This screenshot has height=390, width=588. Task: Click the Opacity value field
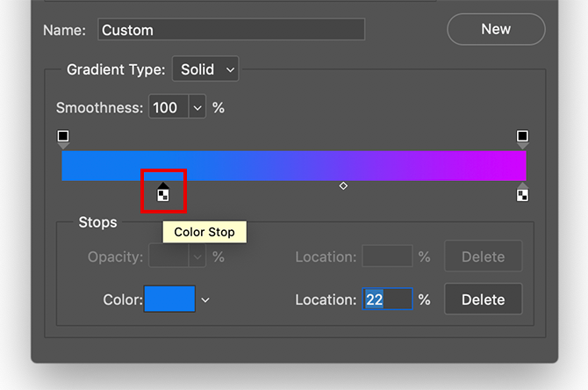pyautogui.click(x=168, y=256)
